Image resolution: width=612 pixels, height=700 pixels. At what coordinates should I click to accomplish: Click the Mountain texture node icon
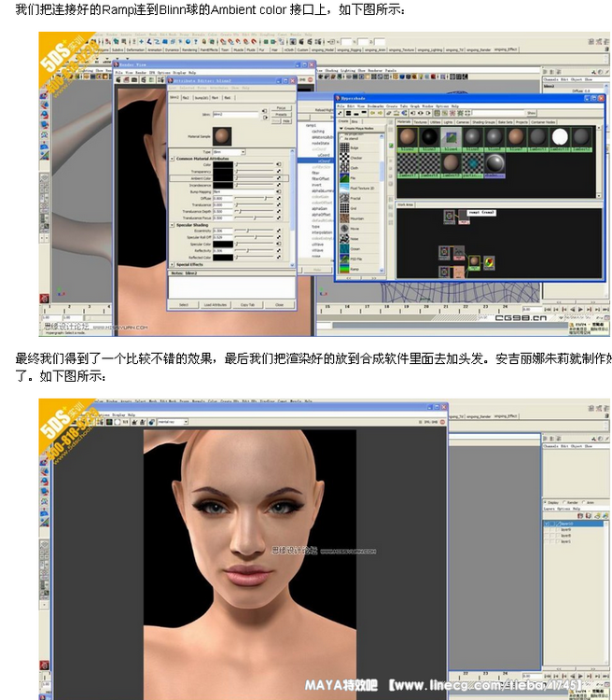(344, 218)
